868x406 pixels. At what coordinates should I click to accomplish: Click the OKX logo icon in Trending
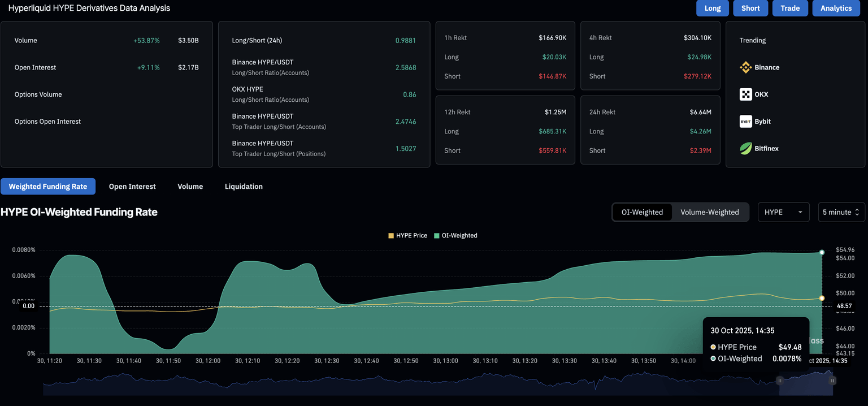point(745,94)
